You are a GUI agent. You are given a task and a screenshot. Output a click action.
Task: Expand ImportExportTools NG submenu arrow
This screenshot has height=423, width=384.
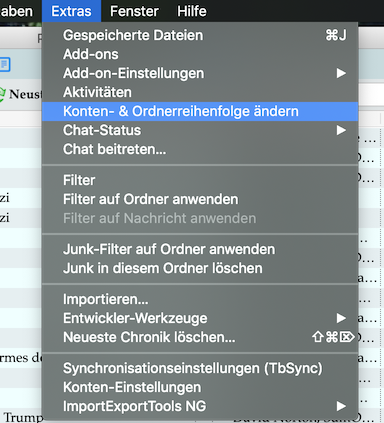341,406
